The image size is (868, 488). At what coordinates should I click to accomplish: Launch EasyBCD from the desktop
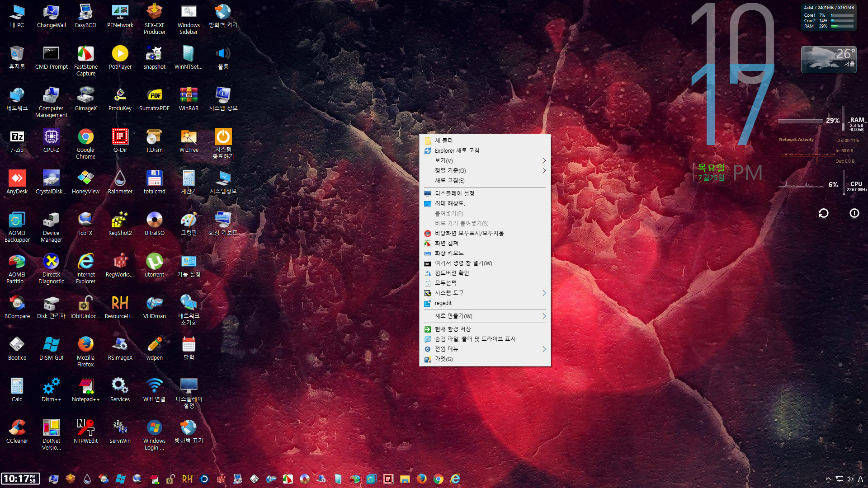tap(85, 17)
